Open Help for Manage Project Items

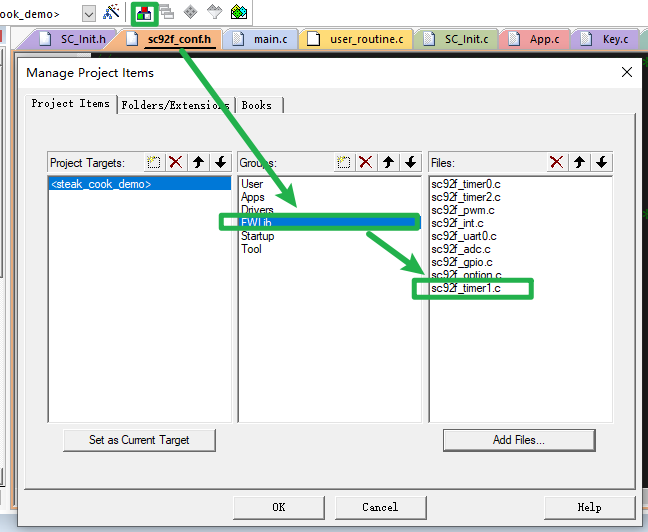pos(589,507)
